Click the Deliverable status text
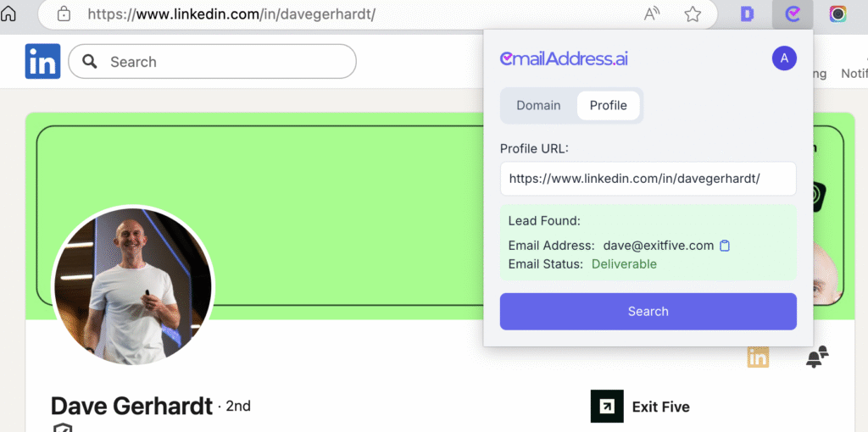 624,264
